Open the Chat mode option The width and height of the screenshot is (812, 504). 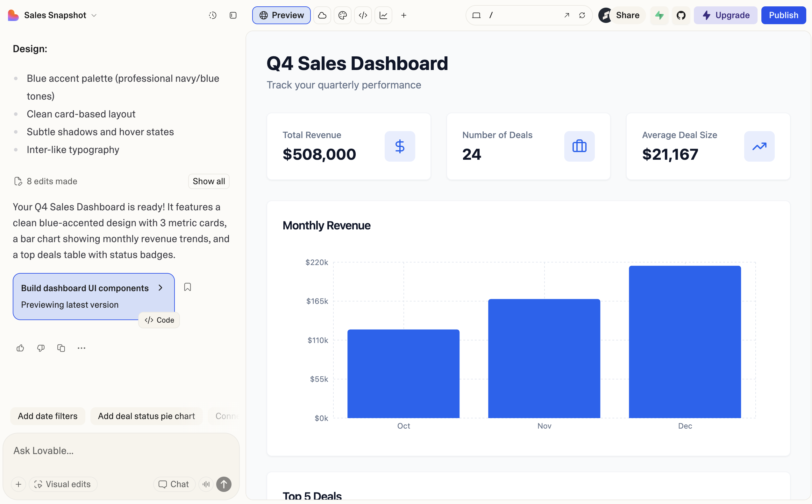[x=174, y=484]
